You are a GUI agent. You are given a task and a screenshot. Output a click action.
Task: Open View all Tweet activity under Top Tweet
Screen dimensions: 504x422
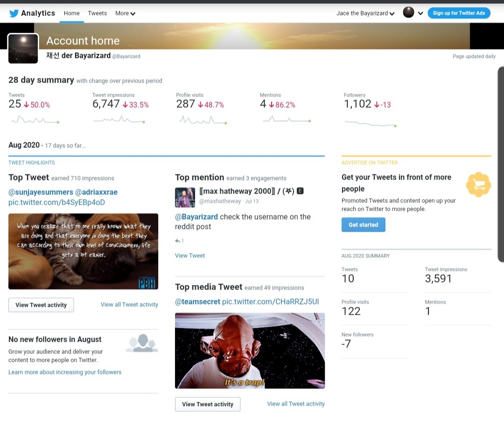tap(129, 304)
